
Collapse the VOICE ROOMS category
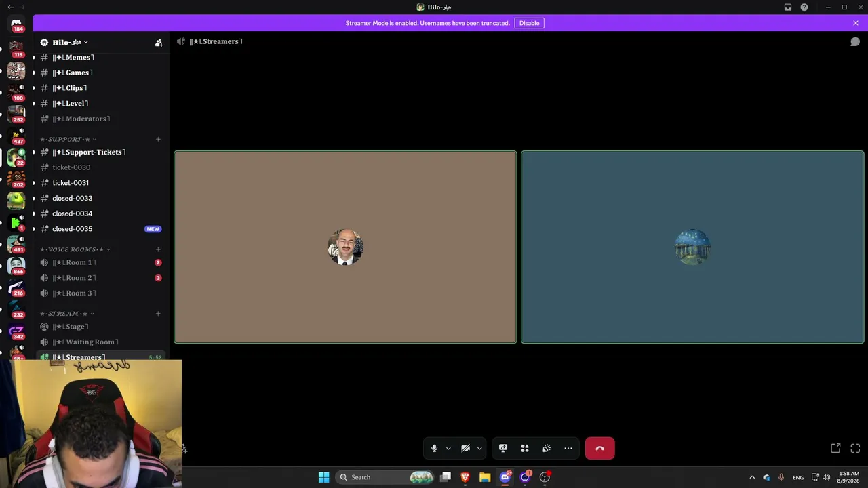(x=75, y=249)
